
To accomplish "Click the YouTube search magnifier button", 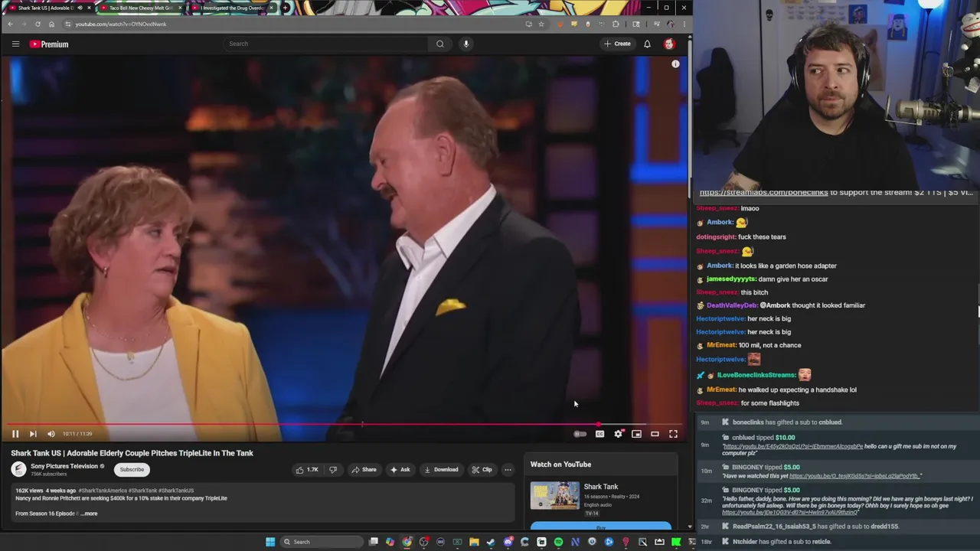I will pyautogui.click(x=439, y=44).
